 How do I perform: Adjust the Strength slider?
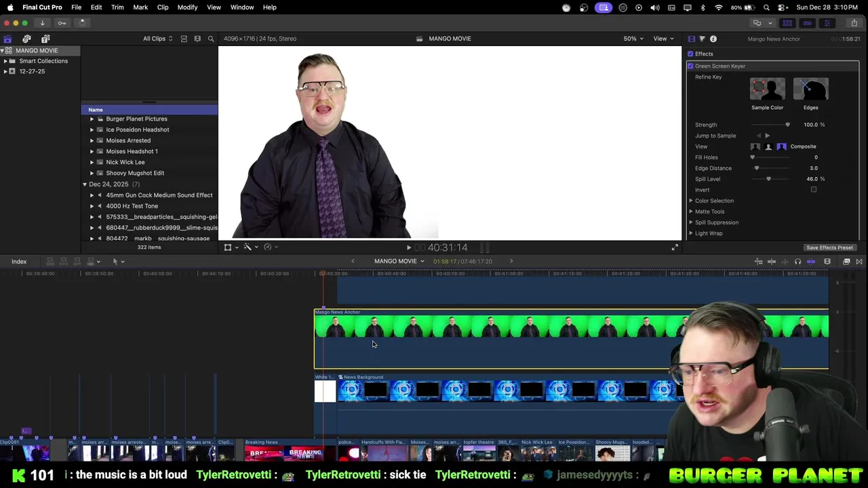point(770,125)
